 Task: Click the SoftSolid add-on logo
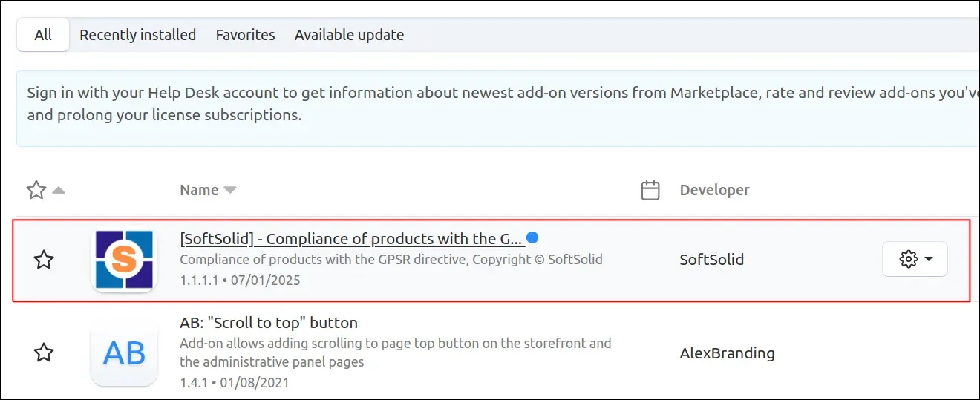[x=123, y=260]
